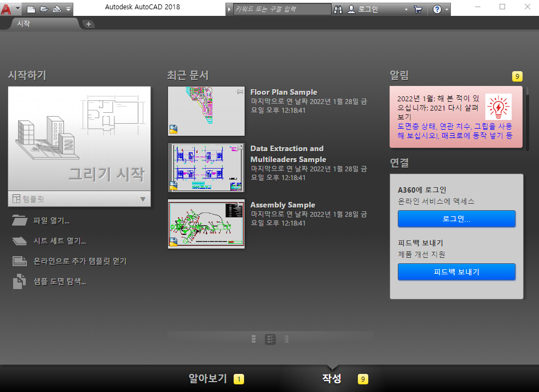Click the 작성 badge showing 9
This screenshot has height=392, width=539.
(363, 379)
